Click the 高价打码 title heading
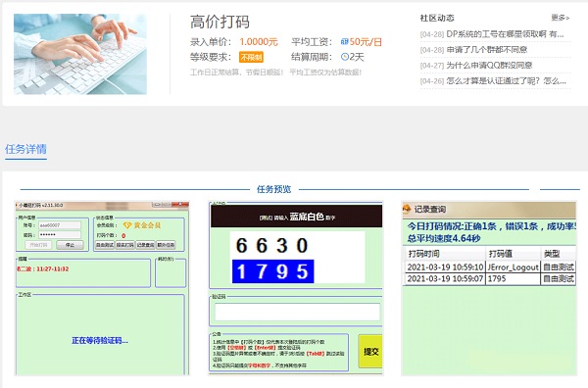The image size is (588, 388). (220, 22)
